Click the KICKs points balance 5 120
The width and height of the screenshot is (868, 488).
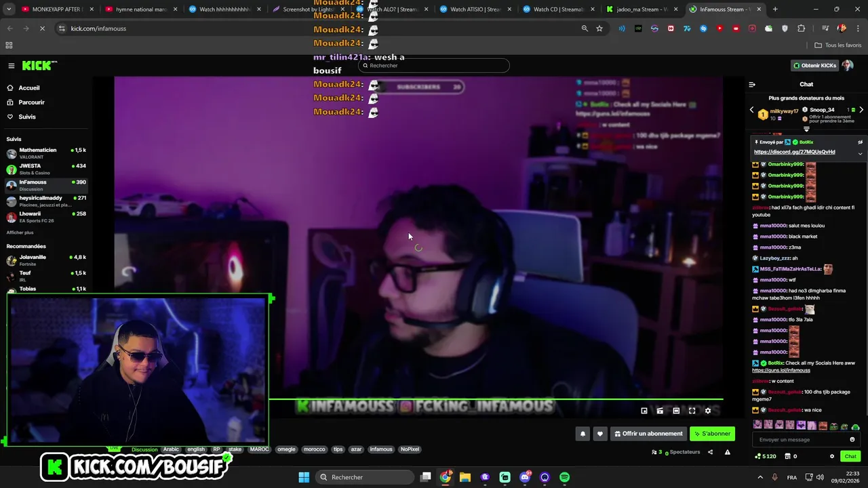click(x=766, y=456)
